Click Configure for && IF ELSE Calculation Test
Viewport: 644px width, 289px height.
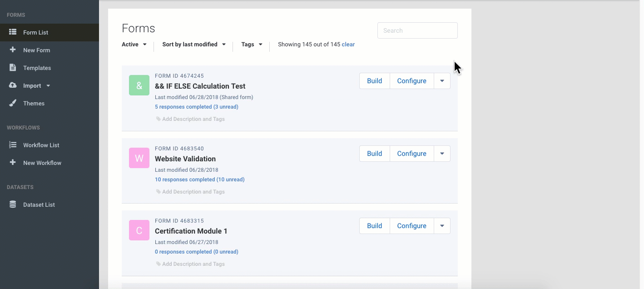point(411,81)
